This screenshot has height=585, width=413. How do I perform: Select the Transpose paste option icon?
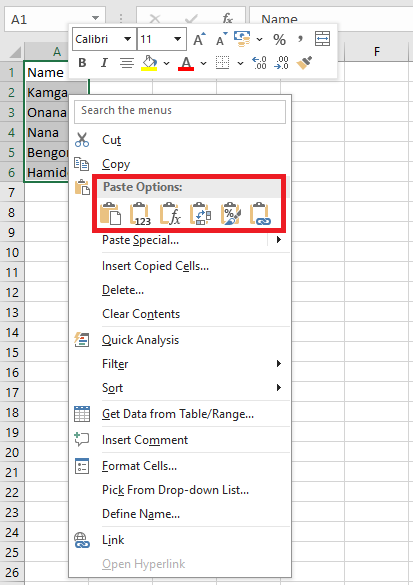(x=201, y=214)
